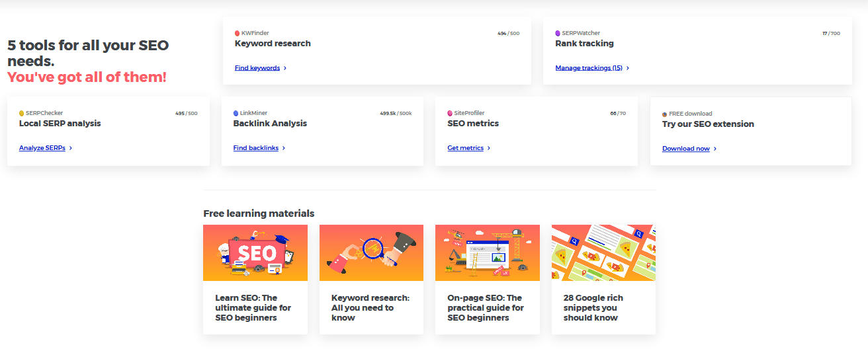Click the KWFinder red logo icon
This screenshot has width=868, height=351.
(238, 33)
